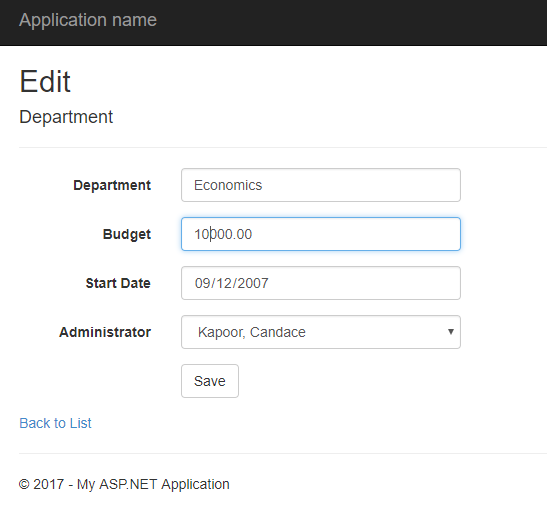Click the Department subheading under Edit
The height and width of the screenshot is (505, 547).
(66, 117)
